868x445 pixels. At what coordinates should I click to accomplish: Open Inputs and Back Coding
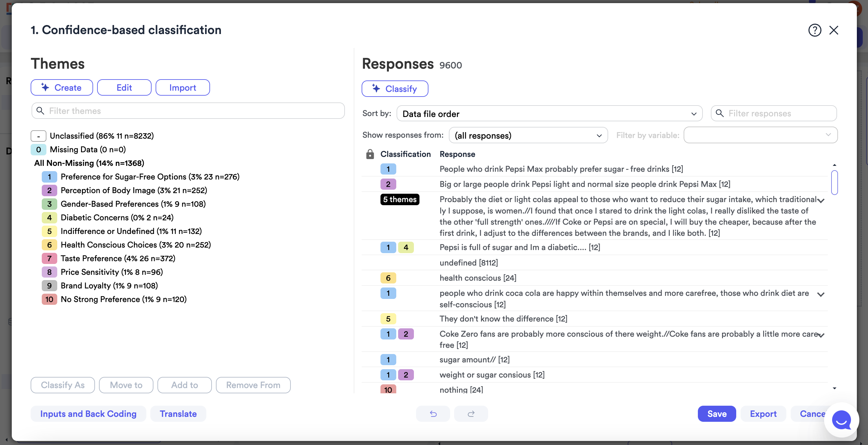coord(88,414)
